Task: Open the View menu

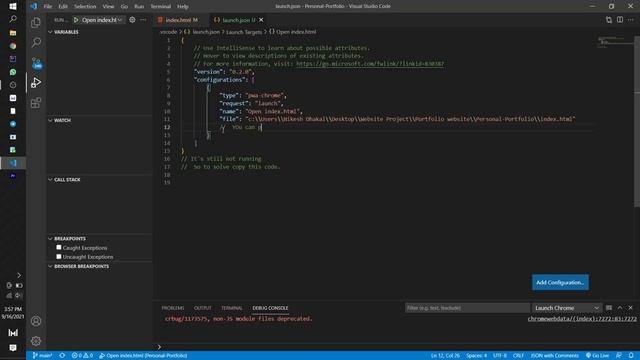Action: (x=108, y=6)
